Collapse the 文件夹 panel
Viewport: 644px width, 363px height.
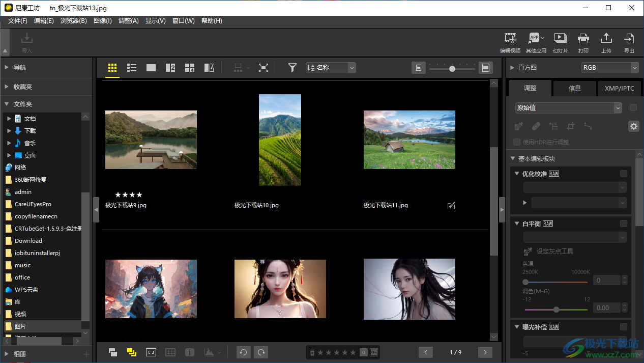tap(6, 104)
